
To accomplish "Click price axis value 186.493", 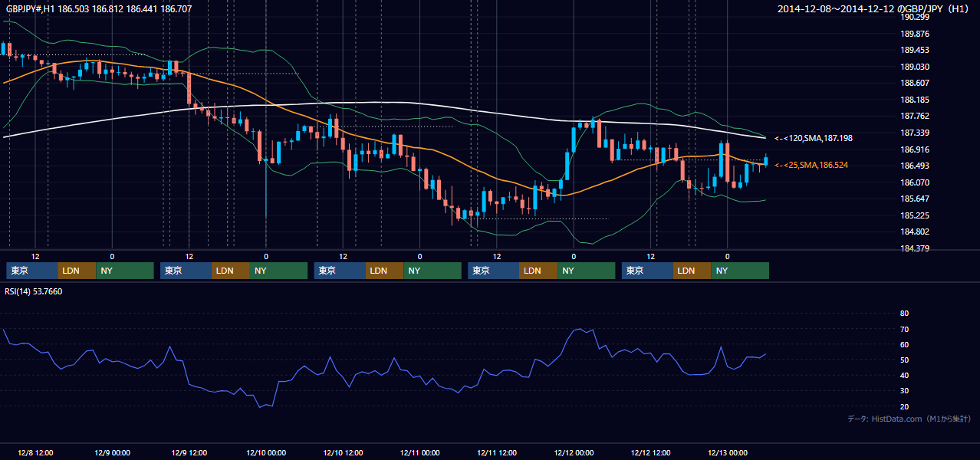I will click(916, 166).
